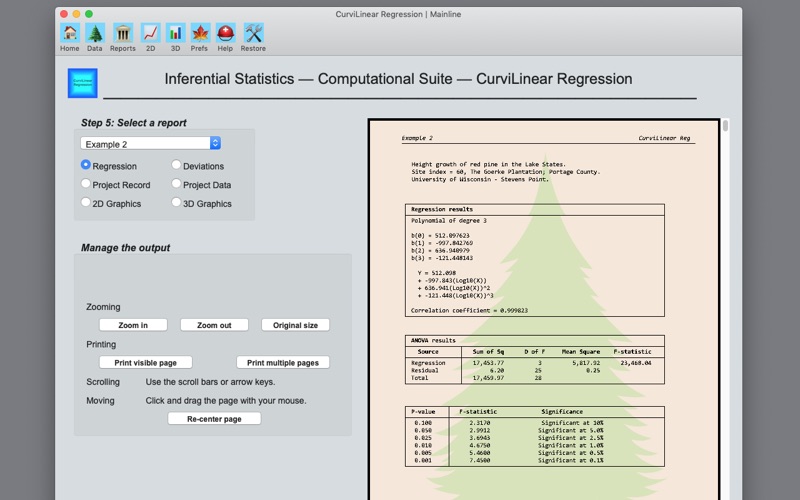The image size is (800, 500).
Task: Click the 'ANOVA results' table header
Action: pos(433,340)
